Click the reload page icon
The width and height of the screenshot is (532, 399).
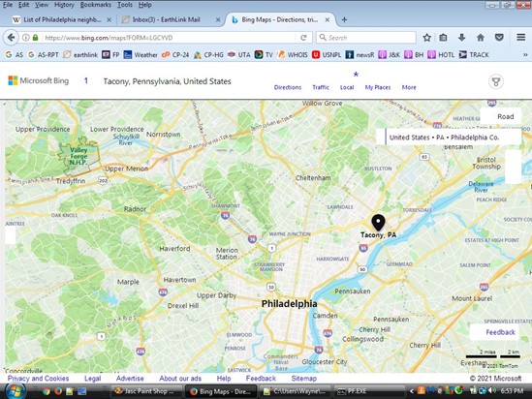coord(303,38)
